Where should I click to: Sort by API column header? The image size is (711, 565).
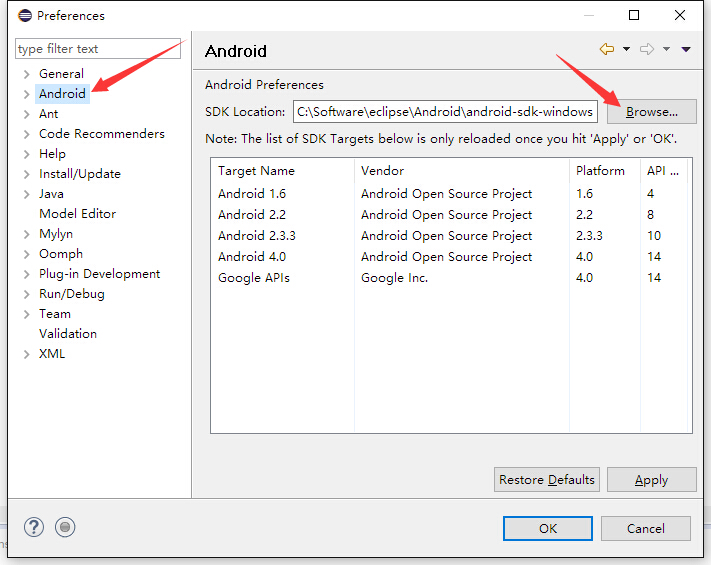(x=663, y=170)
